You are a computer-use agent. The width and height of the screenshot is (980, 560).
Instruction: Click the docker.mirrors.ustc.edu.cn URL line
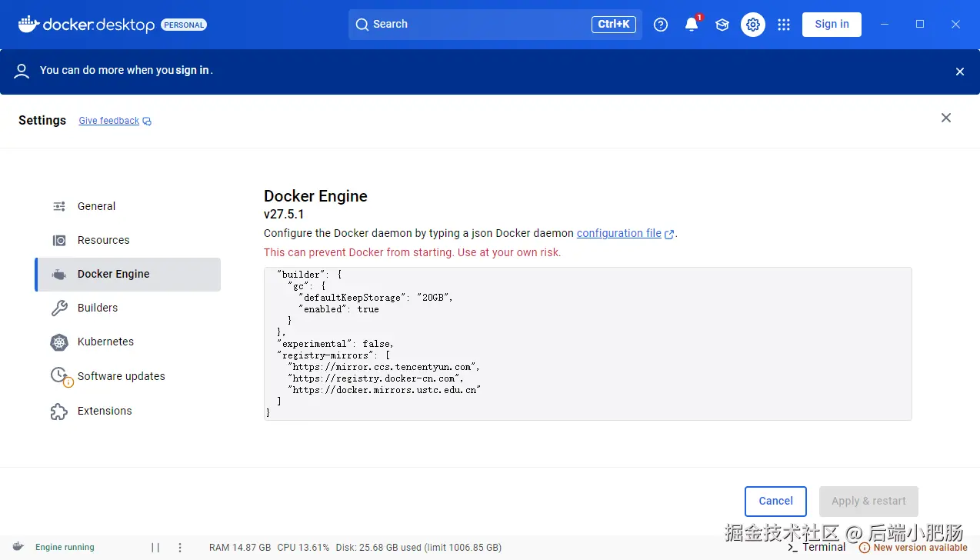pos(384,390)
